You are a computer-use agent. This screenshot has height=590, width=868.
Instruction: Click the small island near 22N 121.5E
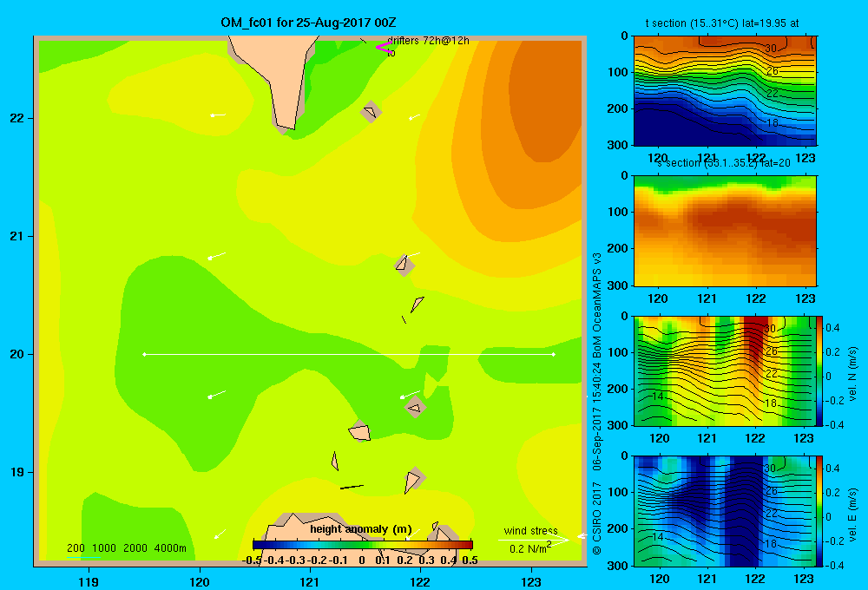pyautogui.click(x=371, y=112)
